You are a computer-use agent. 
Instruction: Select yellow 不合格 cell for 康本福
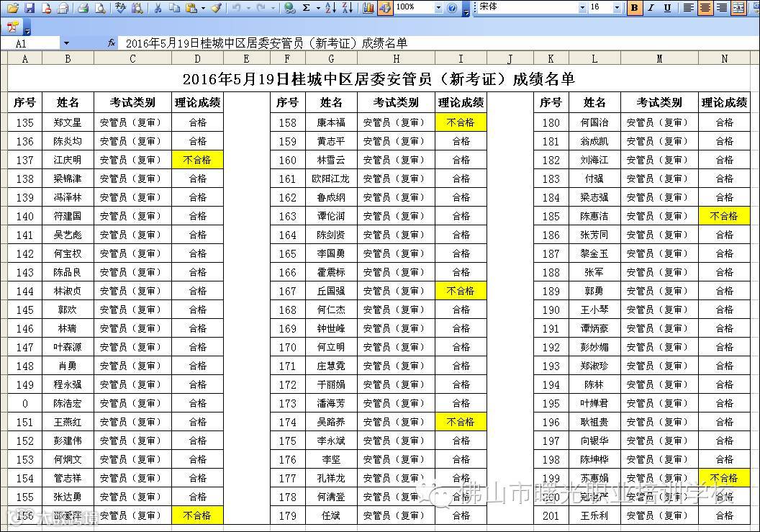coord(461,122)
